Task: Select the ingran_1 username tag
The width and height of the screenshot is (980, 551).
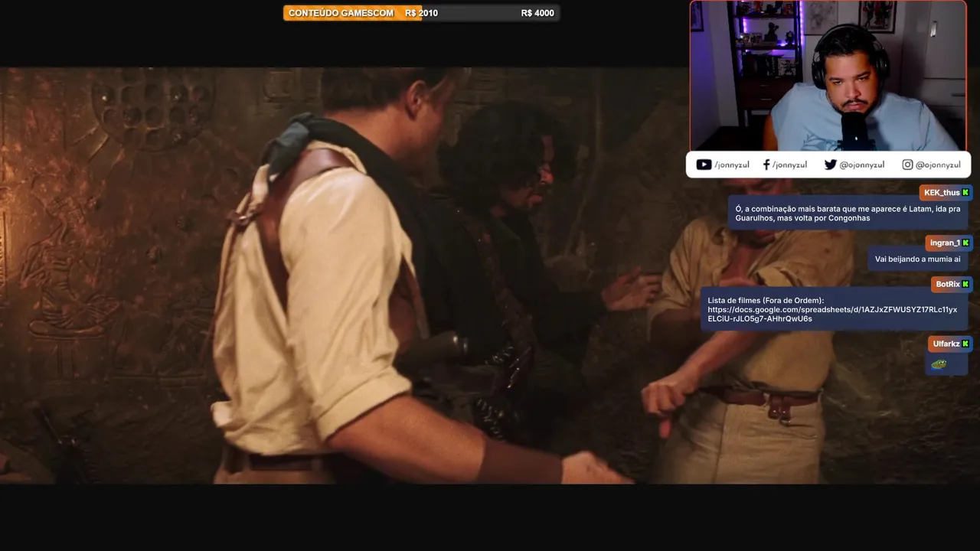Action: click(949, 243)
